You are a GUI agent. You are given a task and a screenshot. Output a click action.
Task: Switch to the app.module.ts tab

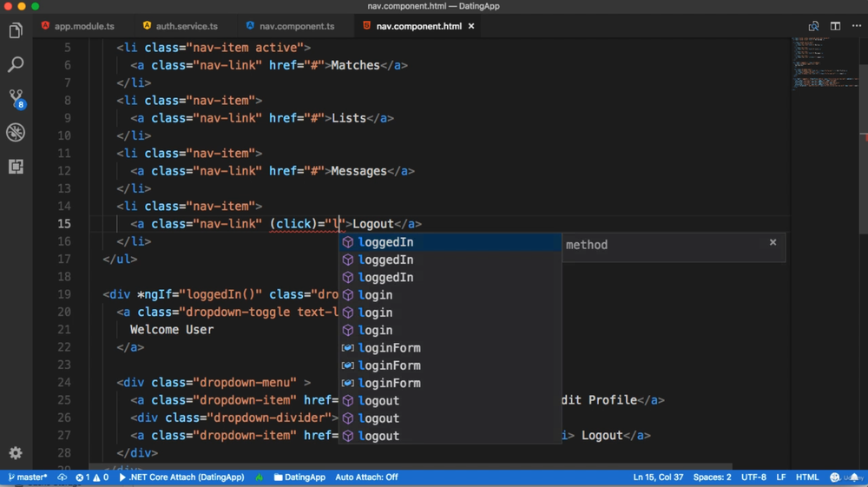click(x=78, y=26)
